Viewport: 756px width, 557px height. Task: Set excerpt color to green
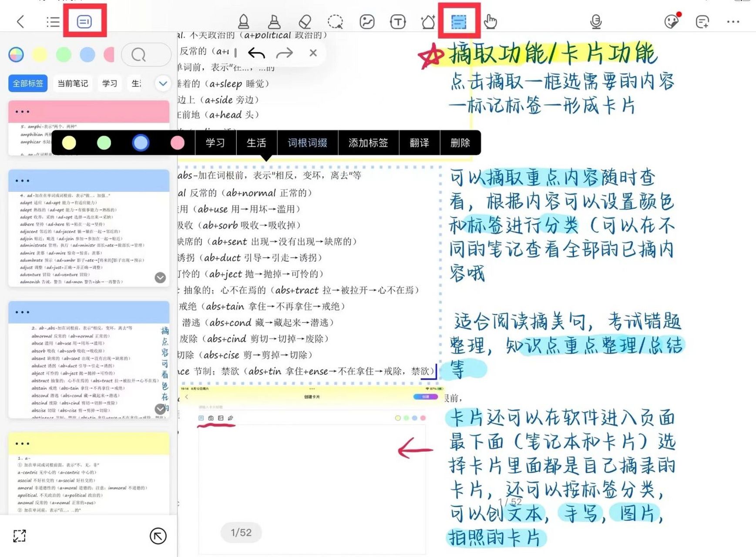104,143
